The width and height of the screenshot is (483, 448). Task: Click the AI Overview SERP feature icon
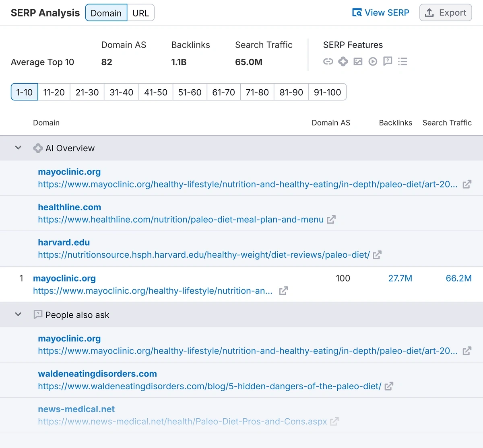pos(343,62)
